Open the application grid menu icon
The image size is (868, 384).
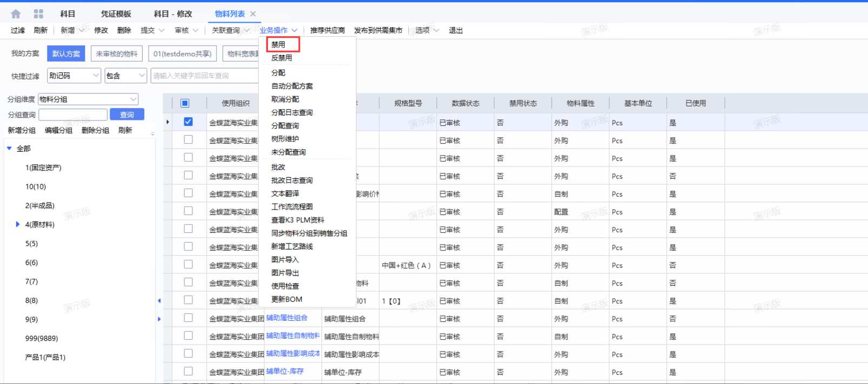click(38, 14)
